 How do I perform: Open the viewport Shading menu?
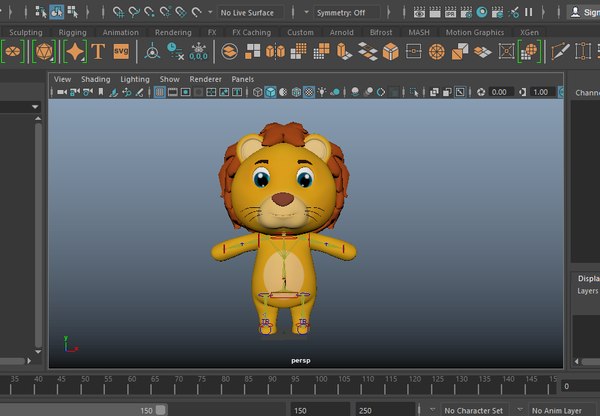96,79
